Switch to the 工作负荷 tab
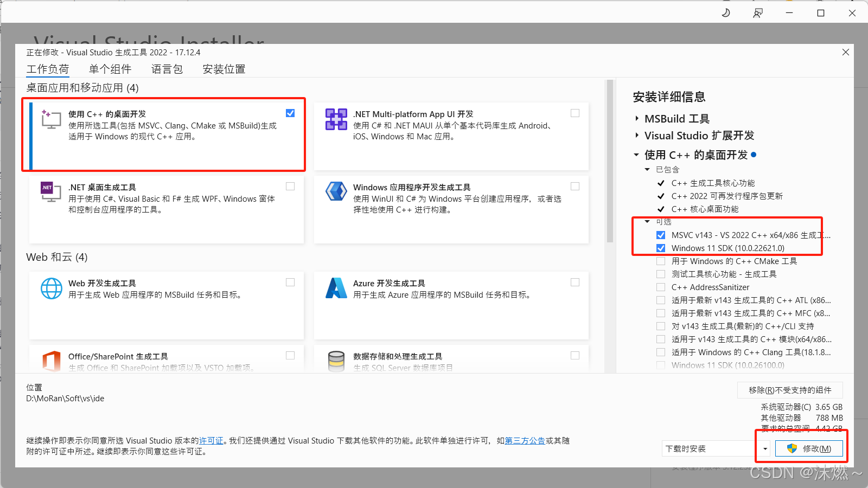Image resolution: width=868 pixels, height=488 pixels. pos(48,69)
